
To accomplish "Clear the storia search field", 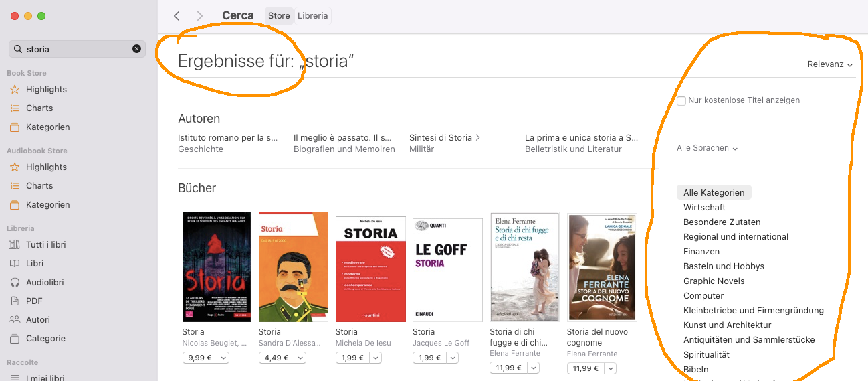I will [136, 49].
